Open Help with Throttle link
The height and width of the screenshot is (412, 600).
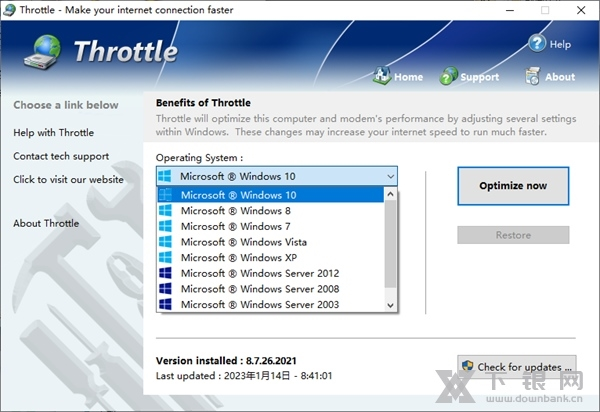54,133
